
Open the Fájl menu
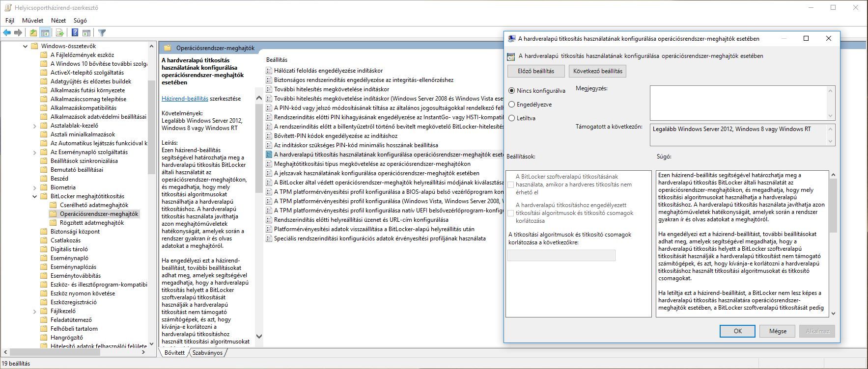click(10, 21)
